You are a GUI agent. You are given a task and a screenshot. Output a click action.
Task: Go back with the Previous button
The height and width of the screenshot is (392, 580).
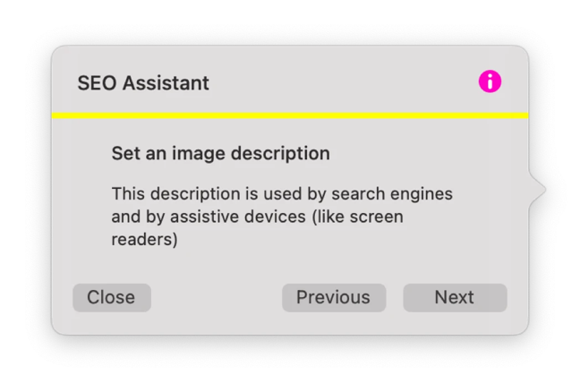334,298
